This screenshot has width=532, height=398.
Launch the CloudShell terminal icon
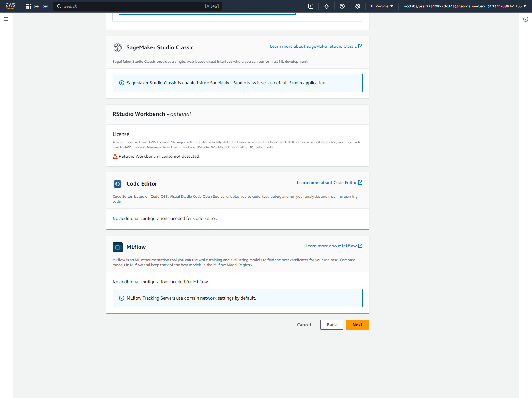[311, 6]
